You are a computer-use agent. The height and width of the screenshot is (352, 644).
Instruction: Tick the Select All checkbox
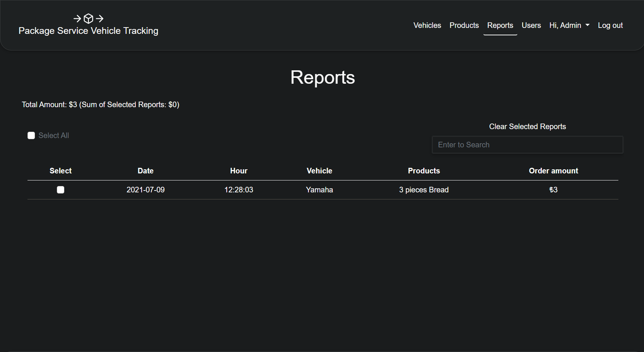[31, 135]
